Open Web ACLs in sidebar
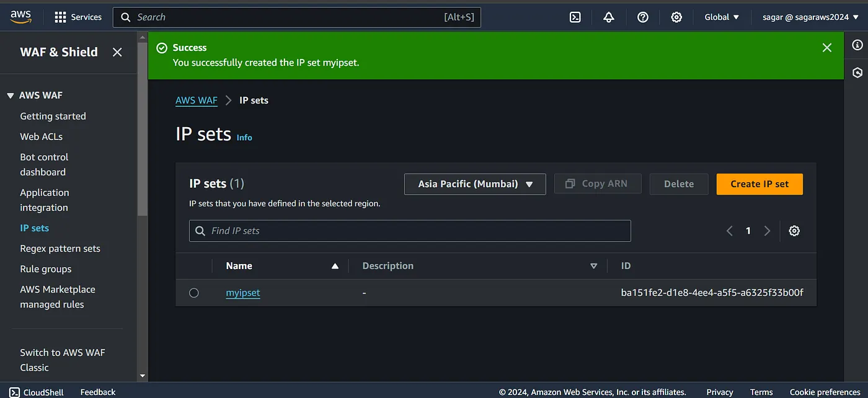Screen dimensions: 868x398 click(41, 136)
